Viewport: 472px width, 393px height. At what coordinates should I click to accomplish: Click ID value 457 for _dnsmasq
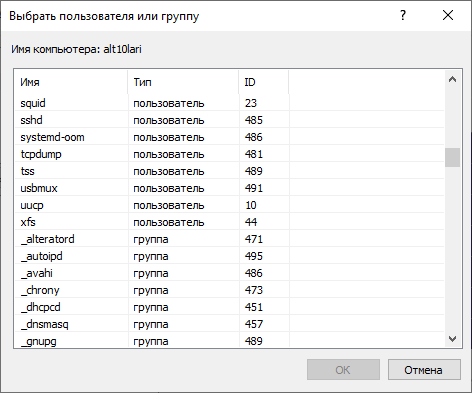pyautogui.click(x=254, y=324)
